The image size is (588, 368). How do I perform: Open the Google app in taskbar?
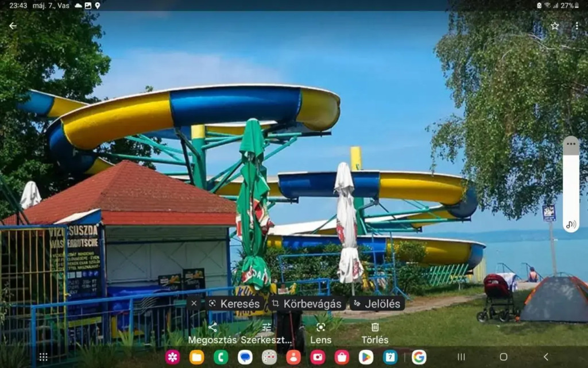[419, 357]
